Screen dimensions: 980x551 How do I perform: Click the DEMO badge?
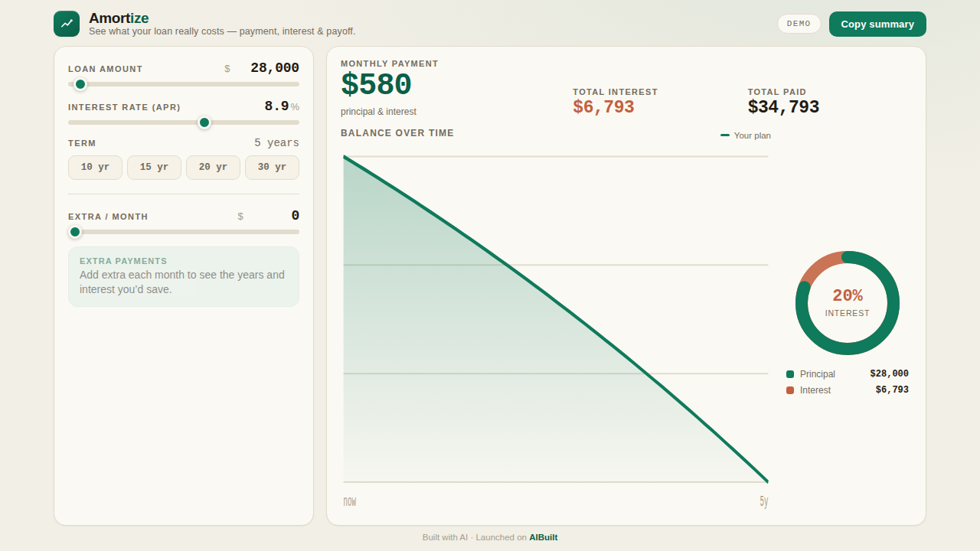click(799, 24)
